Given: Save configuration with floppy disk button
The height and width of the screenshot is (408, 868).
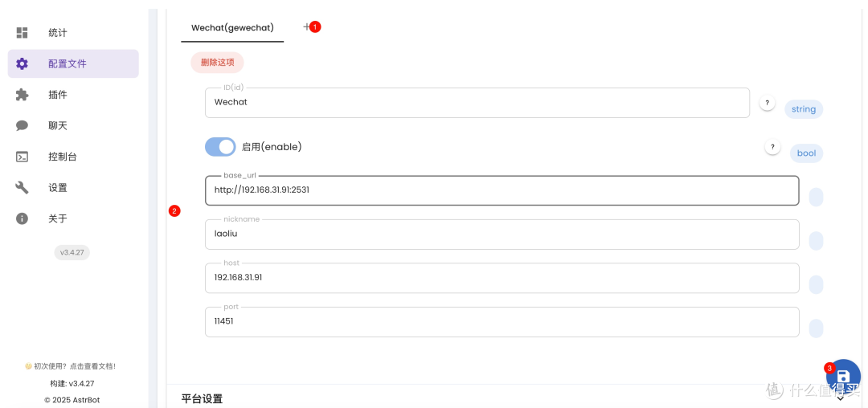Looking at the screenshot, I should coord(843,376).
